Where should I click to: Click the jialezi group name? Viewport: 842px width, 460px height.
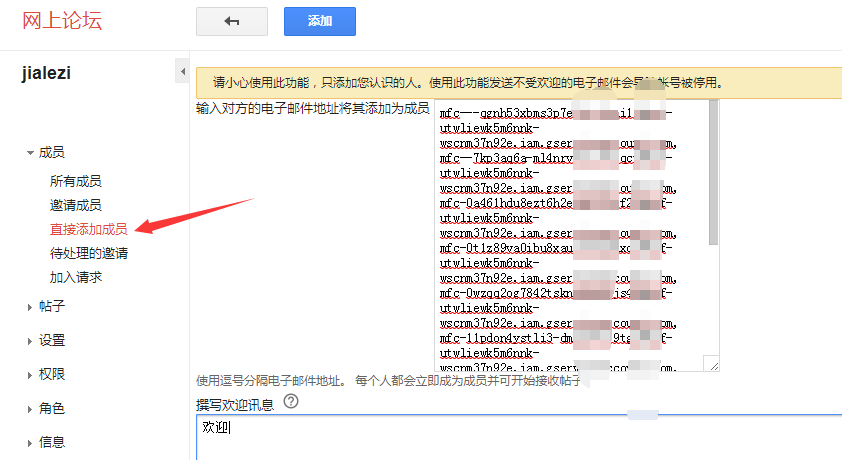tap(46, 72)
